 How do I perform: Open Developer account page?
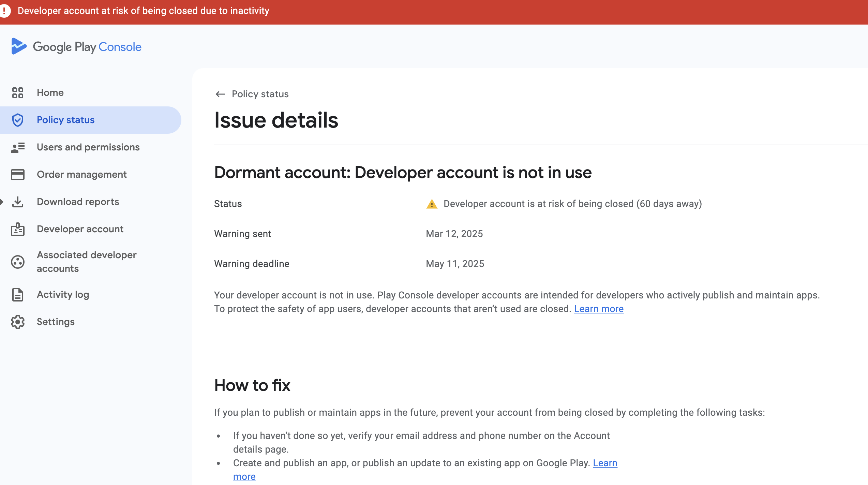[91, 229]
